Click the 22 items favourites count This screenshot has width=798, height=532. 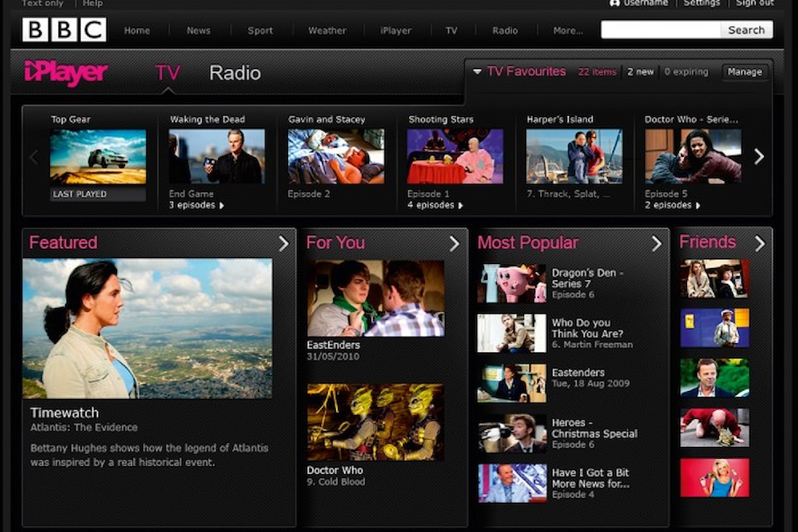click(x=597, y=72)
